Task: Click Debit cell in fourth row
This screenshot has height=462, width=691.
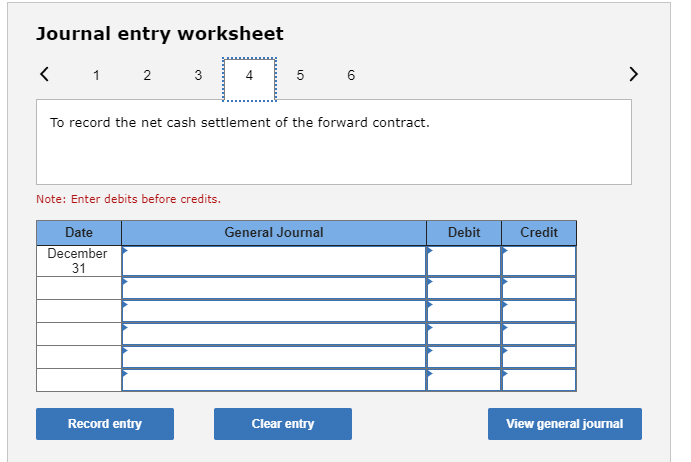Action: click(x=464, y=334)
